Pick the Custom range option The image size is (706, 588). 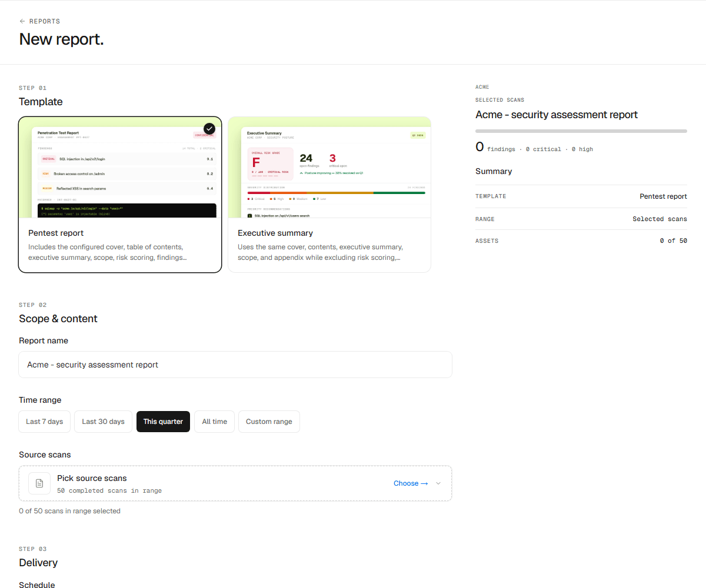[269, 422]
